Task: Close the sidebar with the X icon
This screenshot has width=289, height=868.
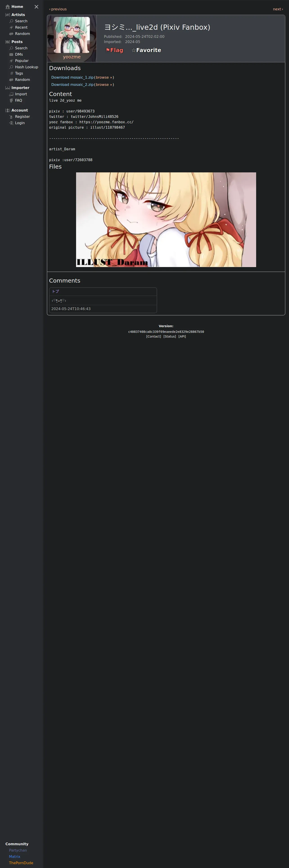Action: pyautogui.click(x=36, y=7)
